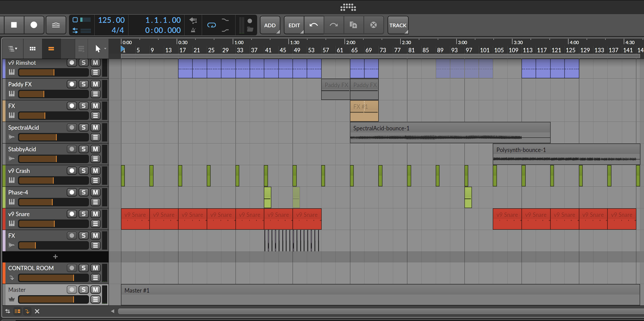
Task: Open automation lanes for v9 Snare
Action: 95,223
